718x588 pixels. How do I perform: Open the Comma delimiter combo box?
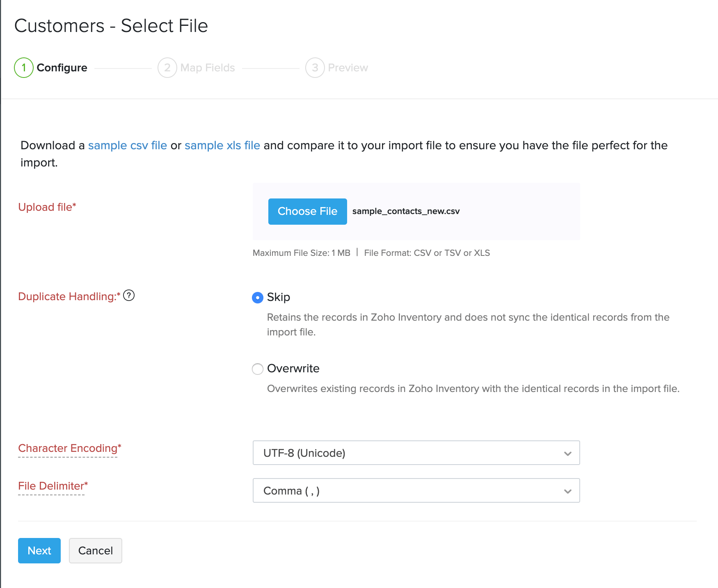(x=416, y=491)
